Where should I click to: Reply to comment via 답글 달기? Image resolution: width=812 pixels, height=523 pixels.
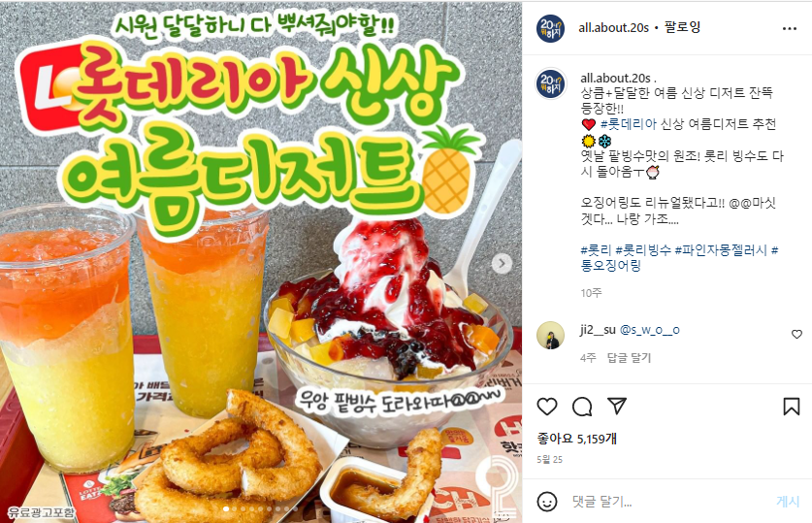click(629, 358)
